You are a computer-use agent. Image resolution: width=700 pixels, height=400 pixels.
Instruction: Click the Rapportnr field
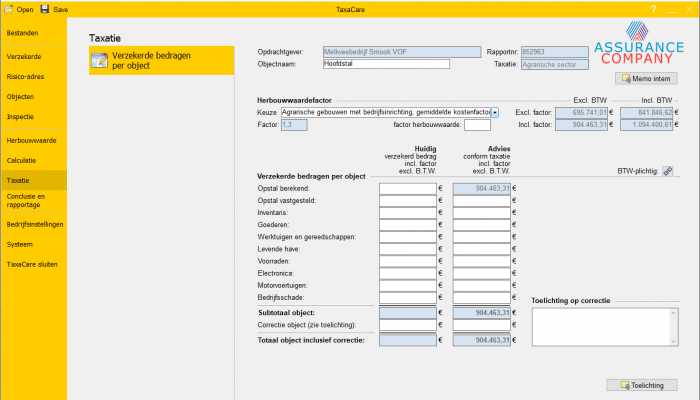click(x=554, y=52)
